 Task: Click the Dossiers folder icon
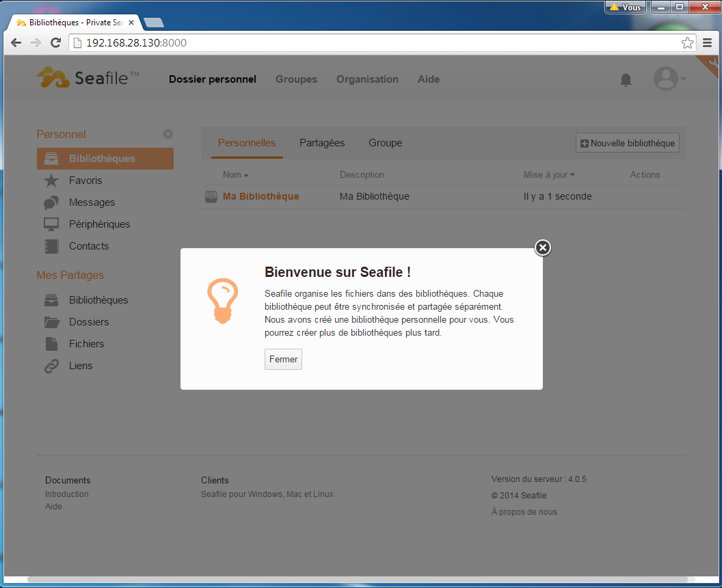click(x=51, y=322)
